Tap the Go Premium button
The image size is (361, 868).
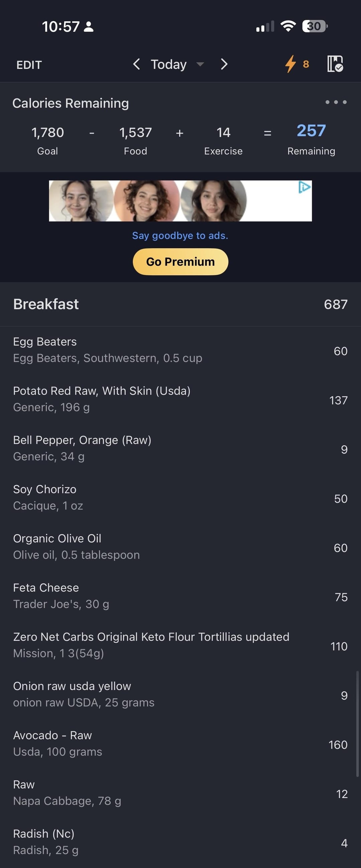[x=180, y=262]
